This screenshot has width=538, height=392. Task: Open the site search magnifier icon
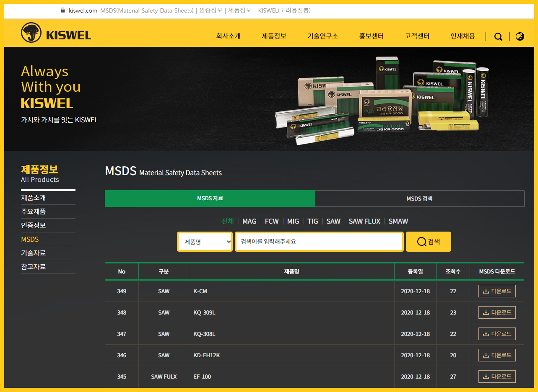tap(498, 36)
